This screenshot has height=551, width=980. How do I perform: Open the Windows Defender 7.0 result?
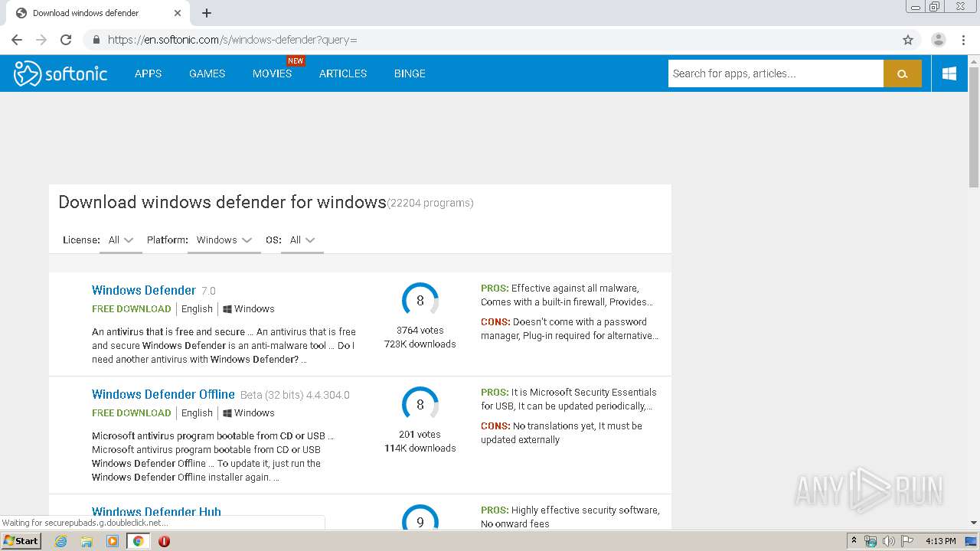pos(144,290)
